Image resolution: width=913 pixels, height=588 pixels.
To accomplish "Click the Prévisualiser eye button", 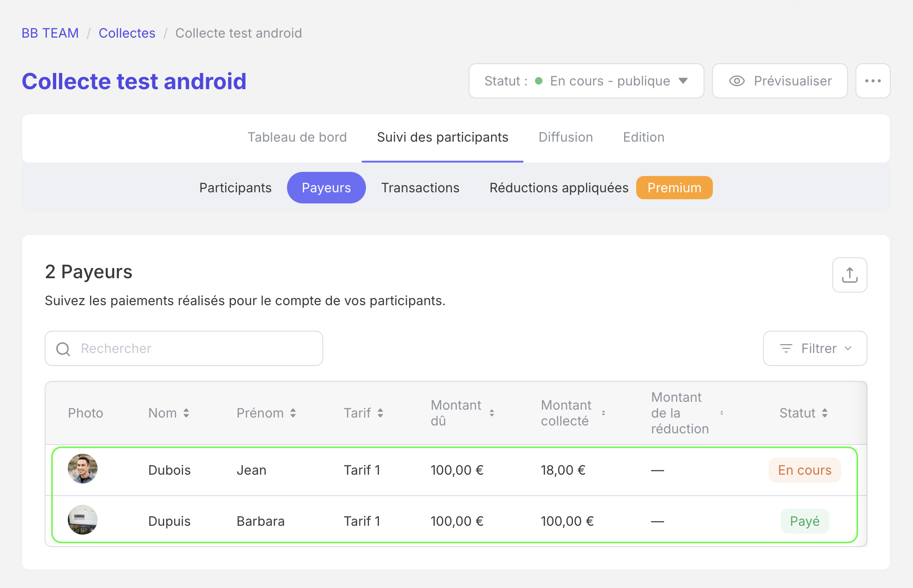I will coord(780,81).
